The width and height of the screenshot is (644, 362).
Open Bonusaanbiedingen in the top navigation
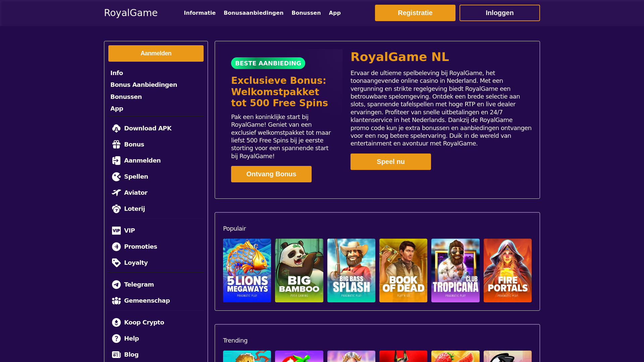coord(254,13)
